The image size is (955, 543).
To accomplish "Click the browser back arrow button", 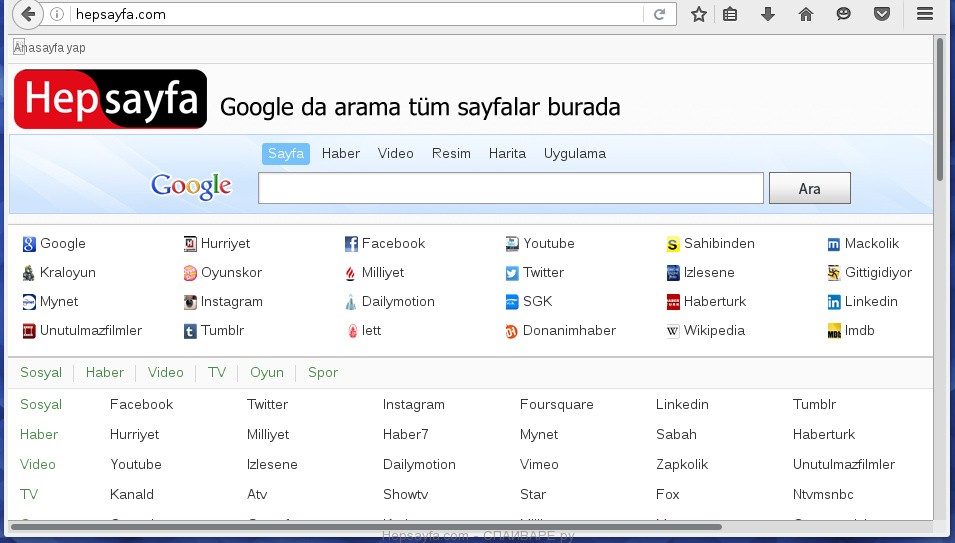I will (x=29, y=14).
